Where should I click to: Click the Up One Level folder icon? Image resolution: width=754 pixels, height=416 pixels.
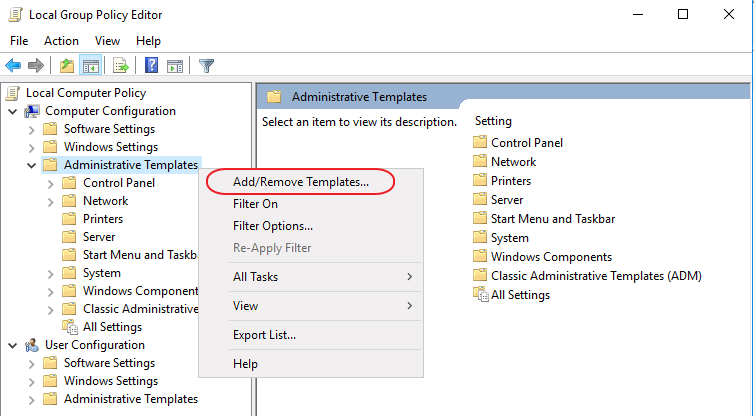point(67,66)
